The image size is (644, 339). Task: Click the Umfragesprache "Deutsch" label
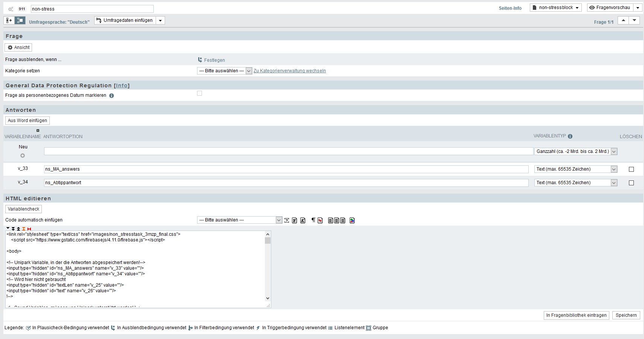59,22
